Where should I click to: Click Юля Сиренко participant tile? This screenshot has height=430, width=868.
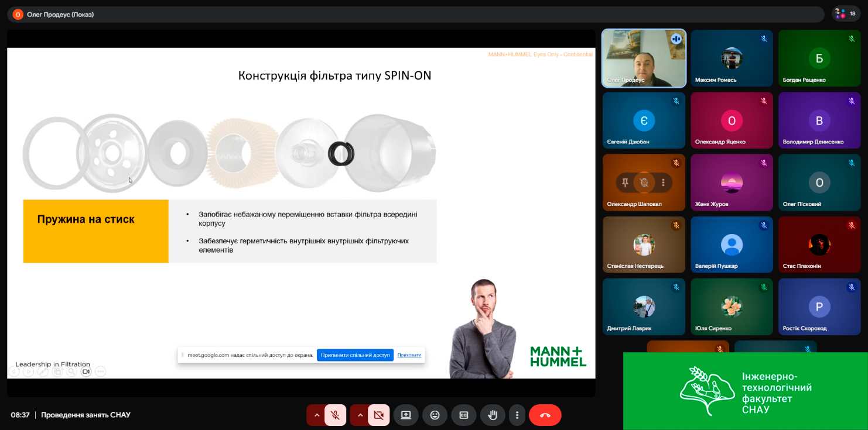tap(732, 307)
